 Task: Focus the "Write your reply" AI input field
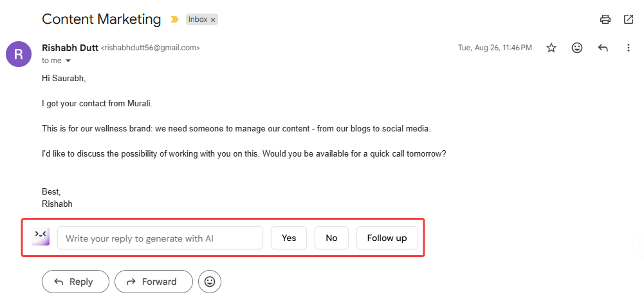coord(160,238)
